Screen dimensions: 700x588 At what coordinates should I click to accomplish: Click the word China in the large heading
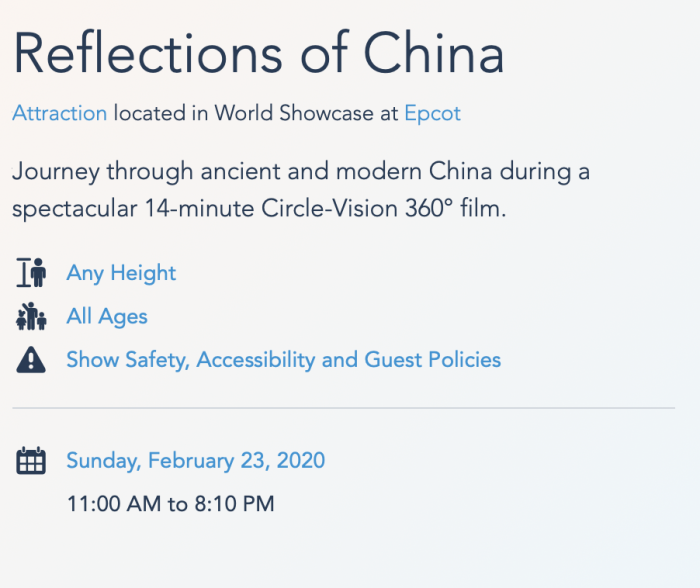click(434, 54)
